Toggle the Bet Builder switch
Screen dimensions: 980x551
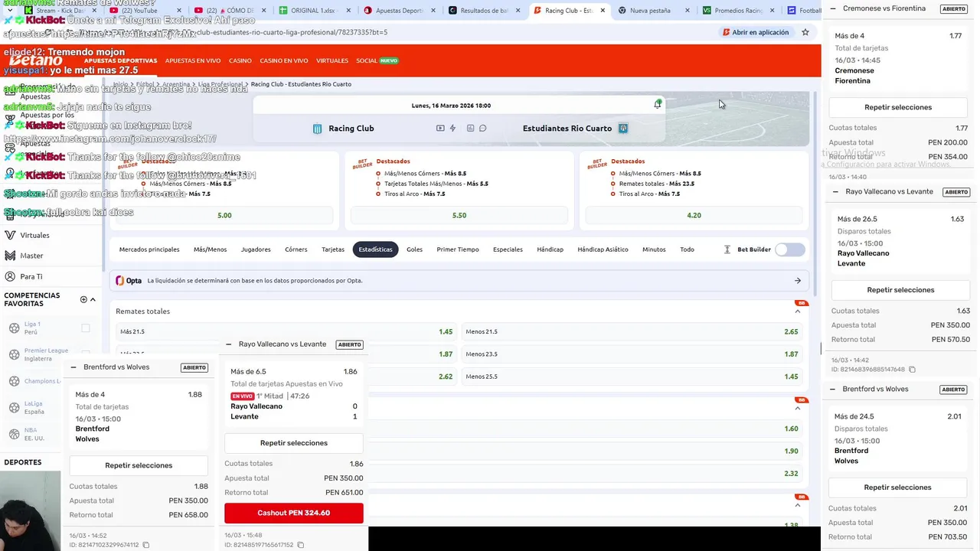[x=790, y=249]
